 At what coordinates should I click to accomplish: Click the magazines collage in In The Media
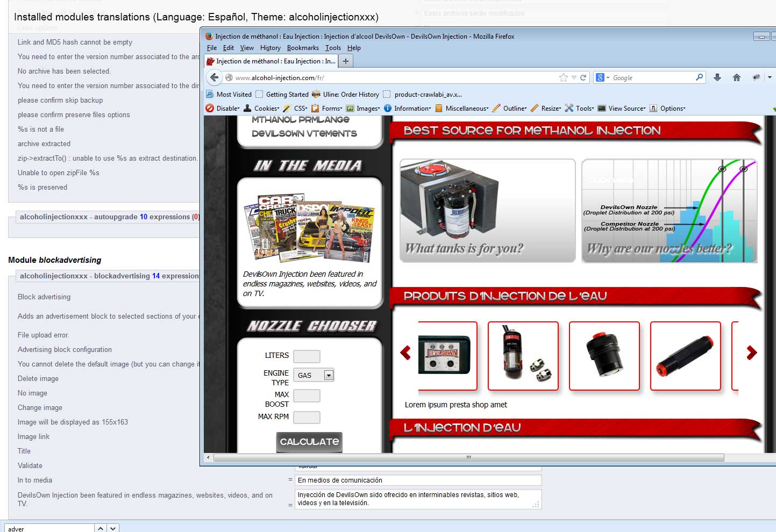point(309,227)
